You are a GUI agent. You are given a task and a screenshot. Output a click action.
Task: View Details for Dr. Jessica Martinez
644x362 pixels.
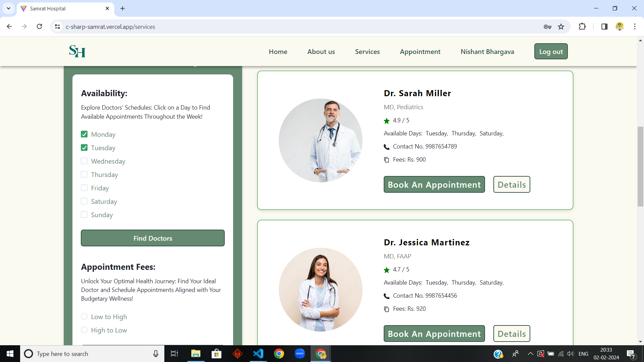click(x=512, y=334)
